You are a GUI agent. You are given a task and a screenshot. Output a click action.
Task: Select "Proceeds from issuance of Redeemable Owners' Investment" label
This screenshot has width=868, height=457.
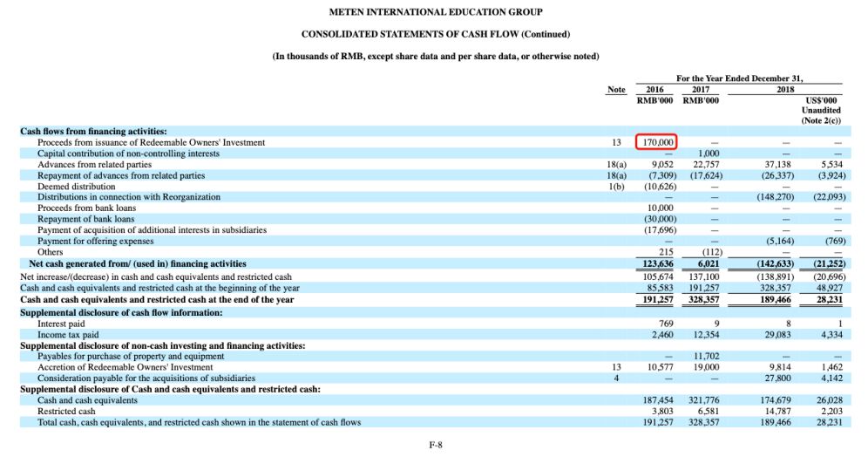151,142
